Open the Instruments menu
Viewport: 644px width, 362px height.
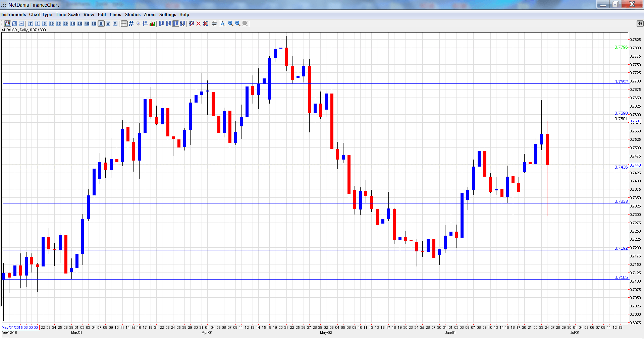(x=13, y=14)
